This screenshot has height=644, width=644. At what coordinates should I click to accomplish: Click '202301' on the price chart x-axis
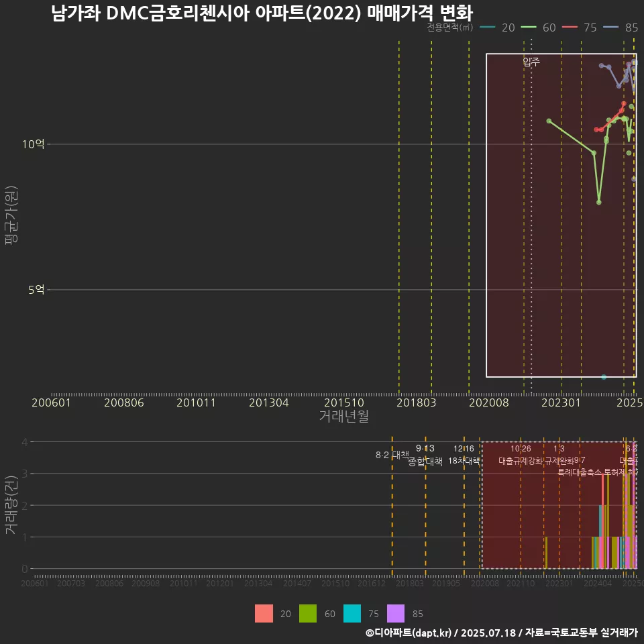click(x=561, y=402)
